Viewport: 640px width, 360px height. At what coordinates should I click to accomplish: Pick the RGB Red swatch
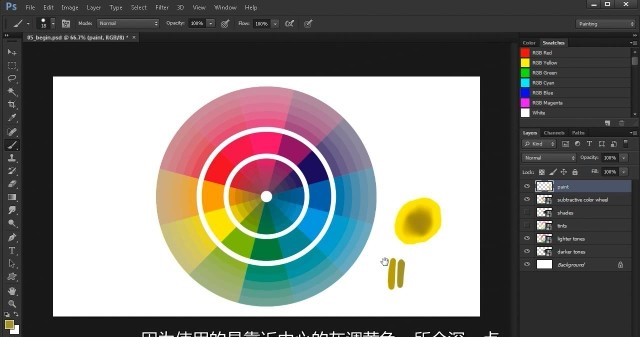(525, 53)
